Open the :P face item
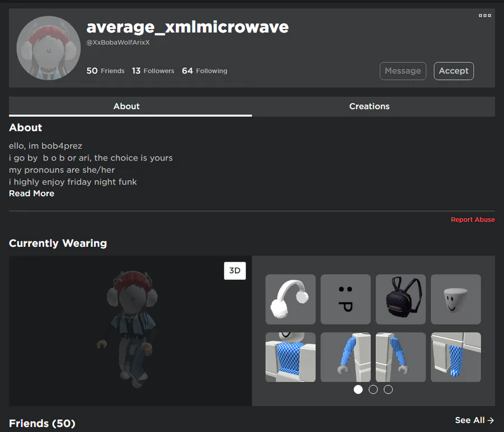The width and height of the screenshot is (504, 432). click(x=346, y=299)
